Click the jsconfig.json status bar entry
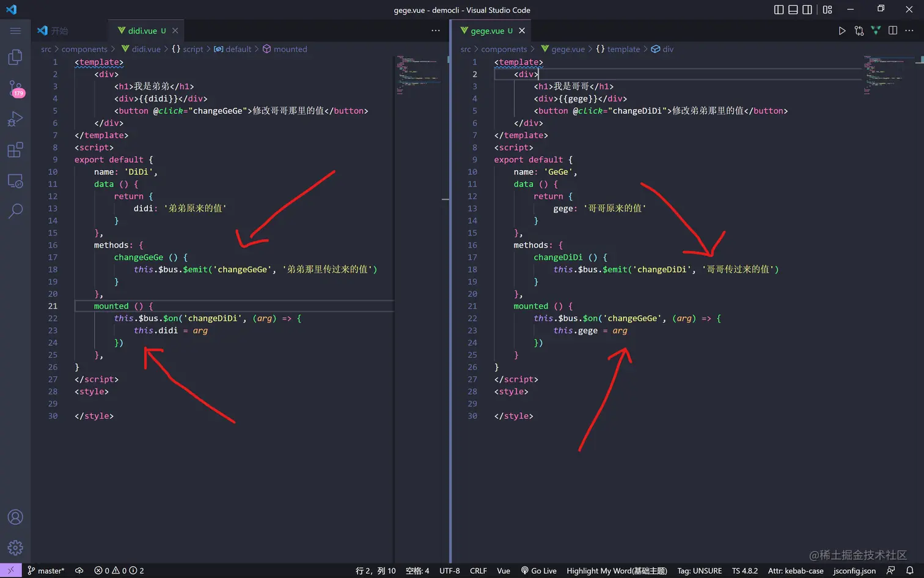The image size is (924, 578). point(854,571)
